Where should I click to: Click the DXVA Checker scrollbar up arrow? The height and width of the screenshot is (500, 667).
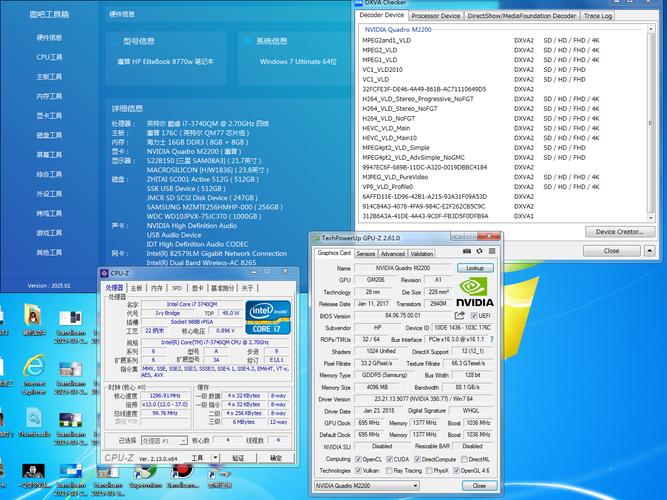(651, 29)
